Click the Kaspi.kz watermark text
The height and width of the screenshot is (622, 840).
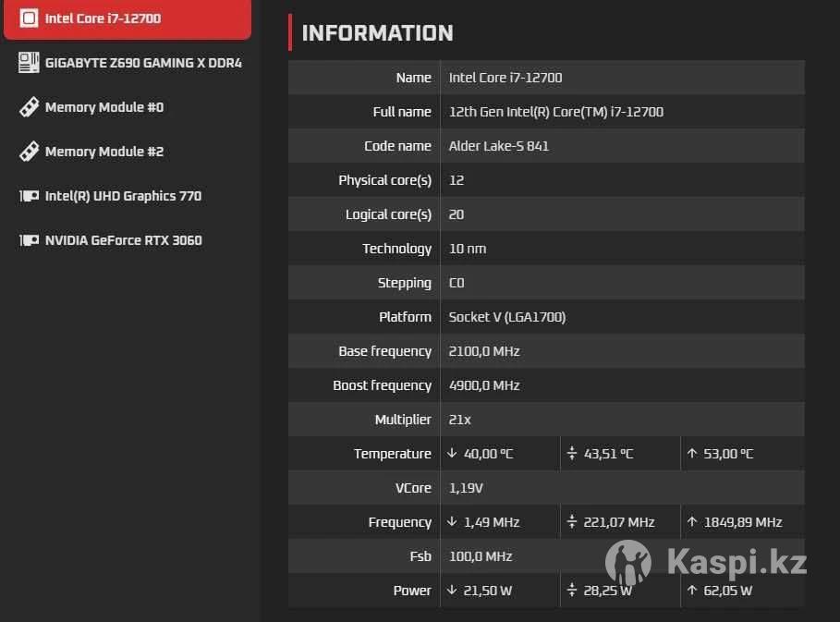(737, 562)
